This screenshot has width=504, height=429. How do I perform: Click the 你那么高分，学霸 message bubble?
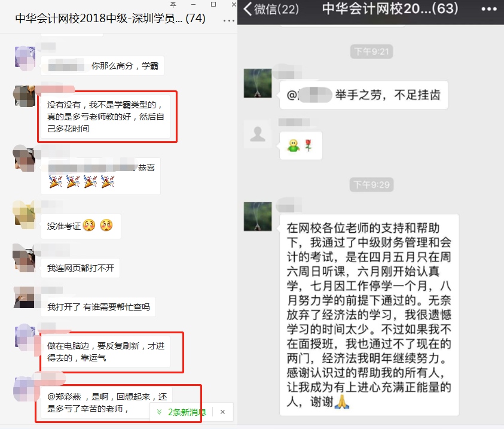click(102, 66)
